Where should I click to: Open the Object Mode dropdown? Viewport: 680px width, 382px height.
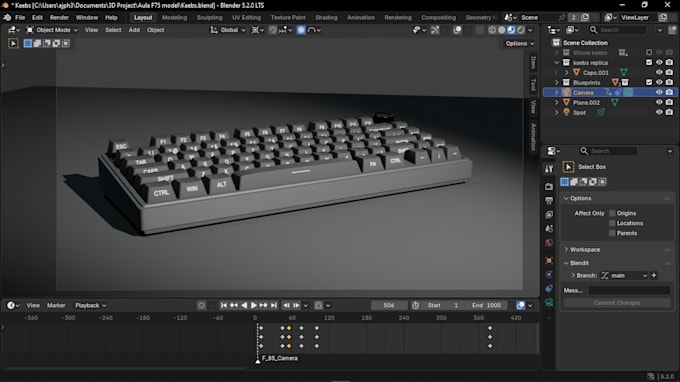pos(52,30)
